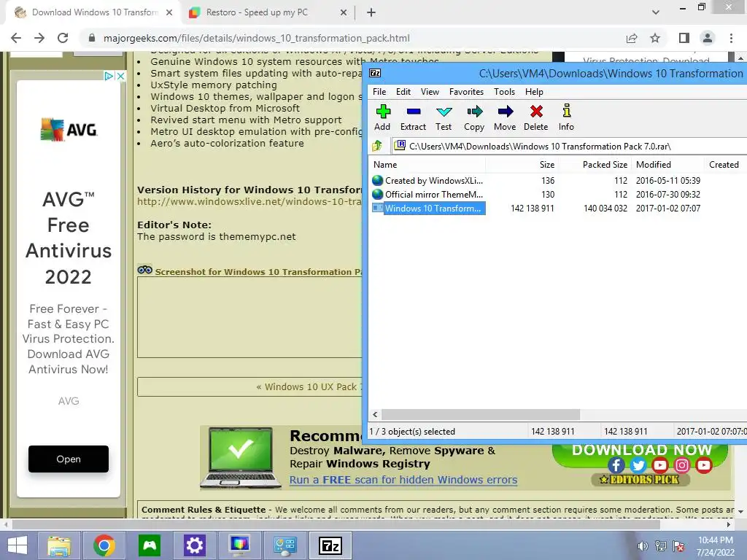Viewport: 747px width, 560px height.
Task: Go forward in Chrome browser
Action: click(x=39, y=38)
